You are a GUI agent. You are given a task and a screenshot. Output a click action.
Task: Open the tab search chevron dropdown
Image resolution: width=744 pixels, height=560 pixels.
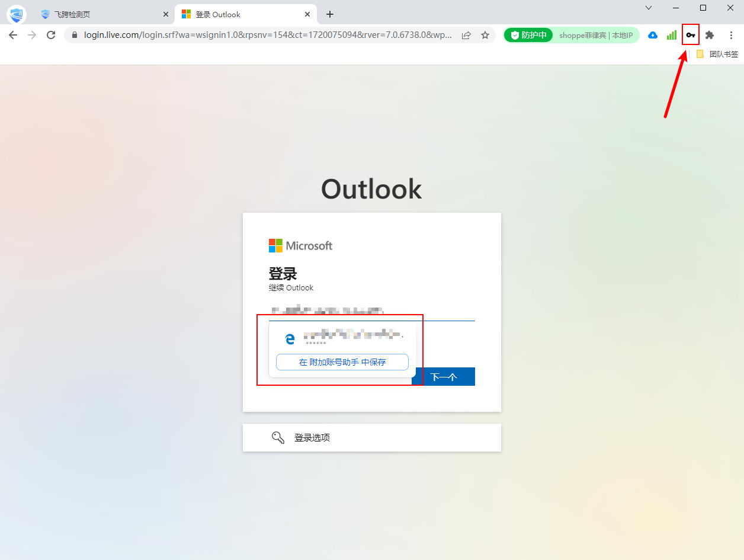click(649, 8)
